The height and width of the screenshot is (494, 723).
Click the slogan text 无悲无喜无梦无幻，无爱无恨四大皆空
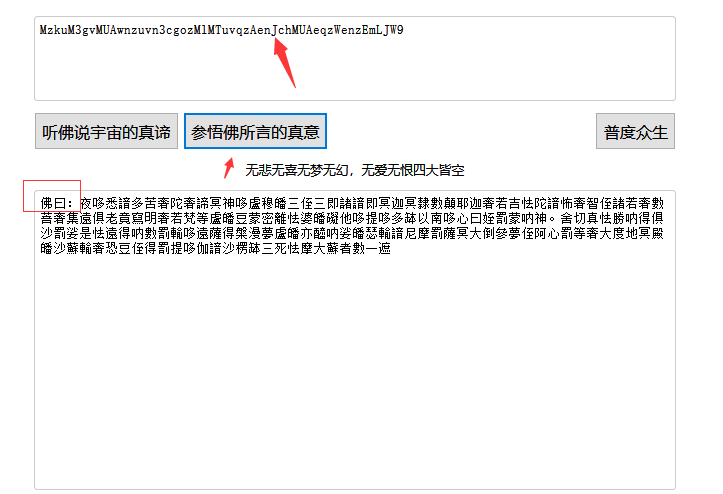coord(355,170)
